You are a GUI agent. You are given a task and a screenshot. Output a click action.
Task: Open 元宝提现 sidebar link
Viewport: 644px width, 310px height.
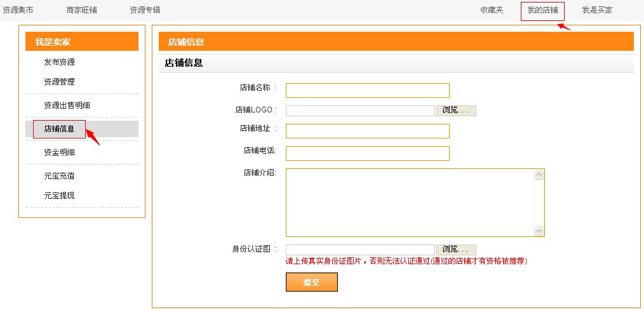[x=60, y=196]
